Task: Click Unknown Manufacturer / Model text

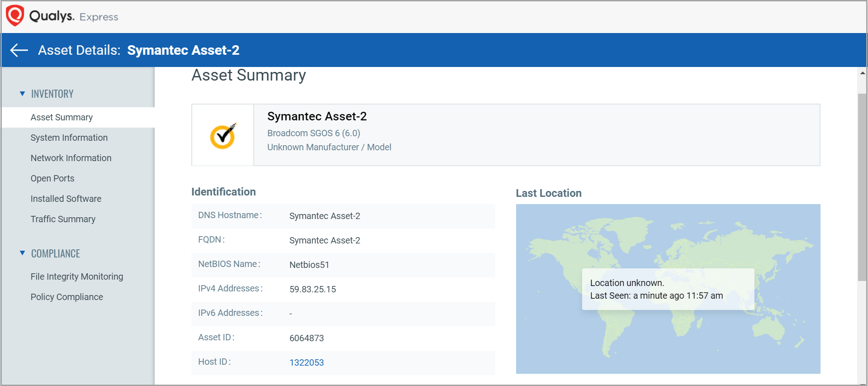Action: (329, 147)
